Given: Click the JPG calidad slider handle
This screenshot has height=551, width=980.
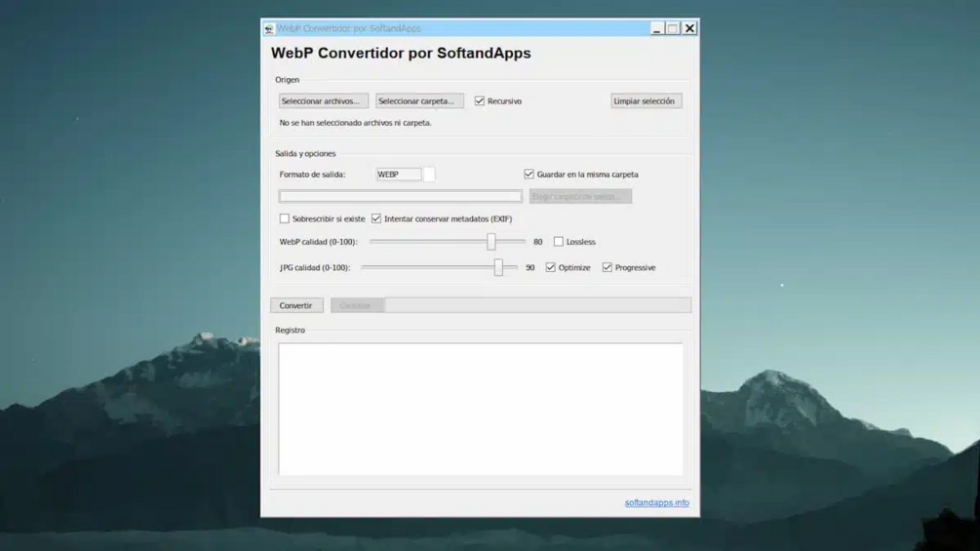Looking at the screenshot, I should (x=498, y=267).
